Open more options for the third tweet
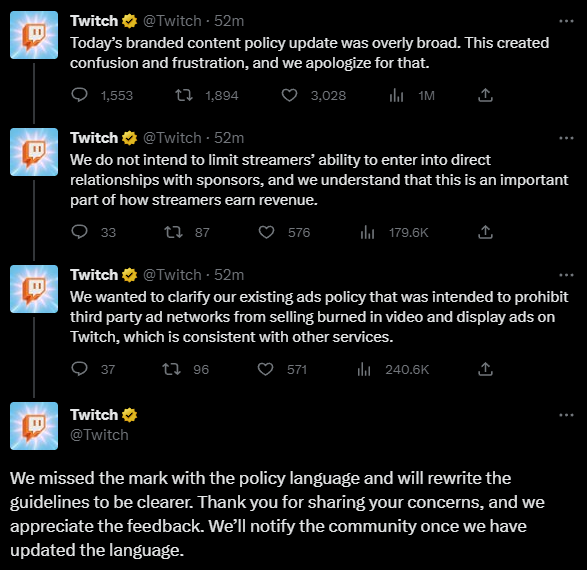 [566, 275]
